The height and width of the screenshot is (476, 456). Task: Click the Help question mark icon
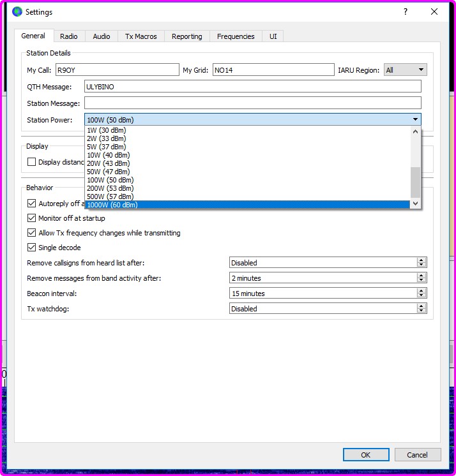405,12
